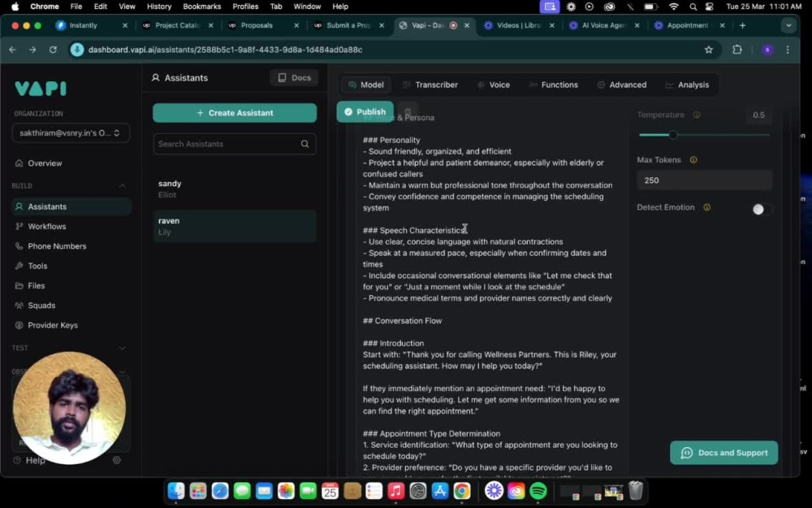
Task: Click the search magnifier in Search Assistants
Action: pyautogui.click(x=305, y=144)
